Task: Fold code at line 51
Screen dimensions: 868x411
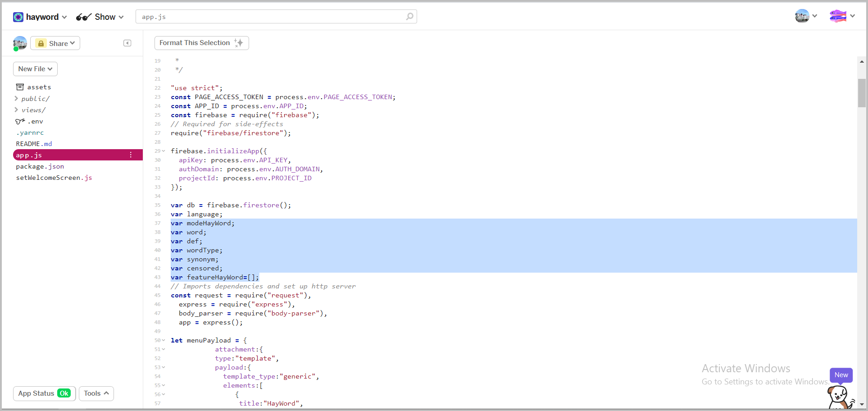Action: [164, 349]
